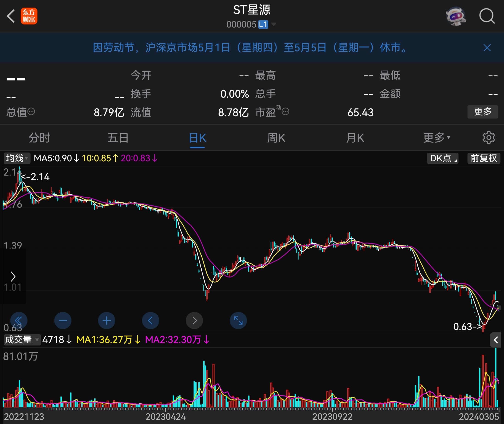Select the 日K tab
Screen dimensions: 504x424
click(x=197, y=138)
